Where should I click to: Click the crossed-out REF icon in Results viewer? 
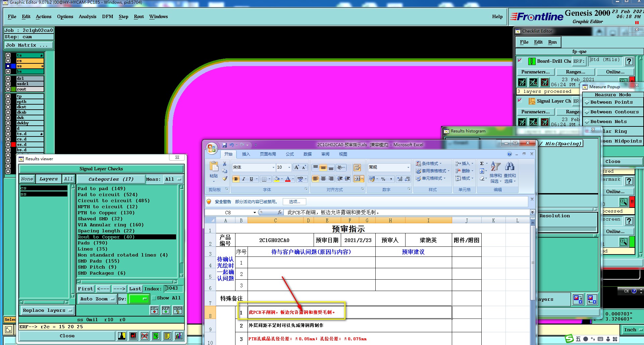[x=145, y=336]
